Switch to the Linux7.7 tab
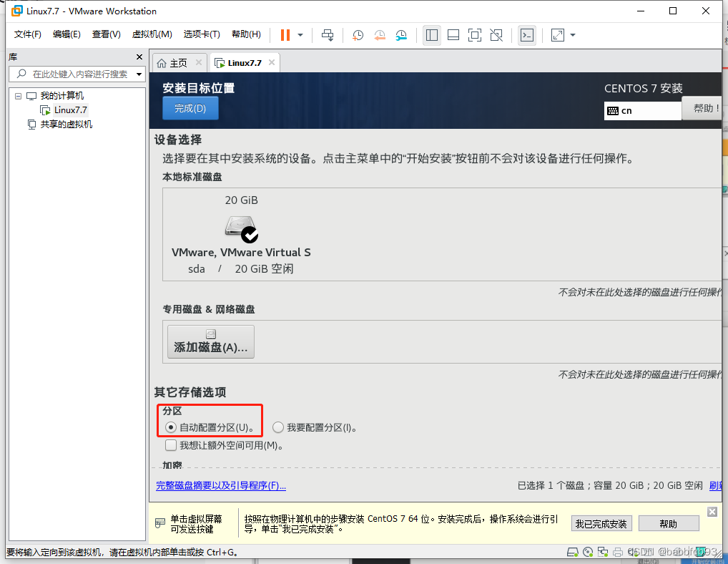 coord(244,63)
